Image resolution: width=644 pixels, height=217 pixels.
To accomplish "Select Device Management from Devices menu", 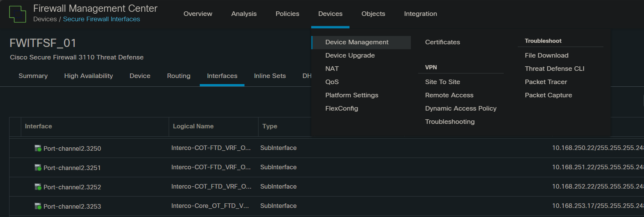I will [x=361, y=42].
